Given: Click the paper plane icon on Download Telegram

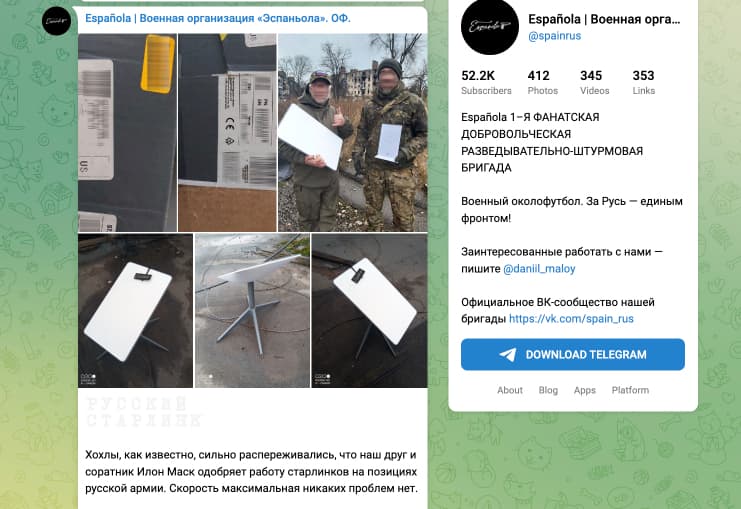Looking at the screenshot, I should (508, 354).
